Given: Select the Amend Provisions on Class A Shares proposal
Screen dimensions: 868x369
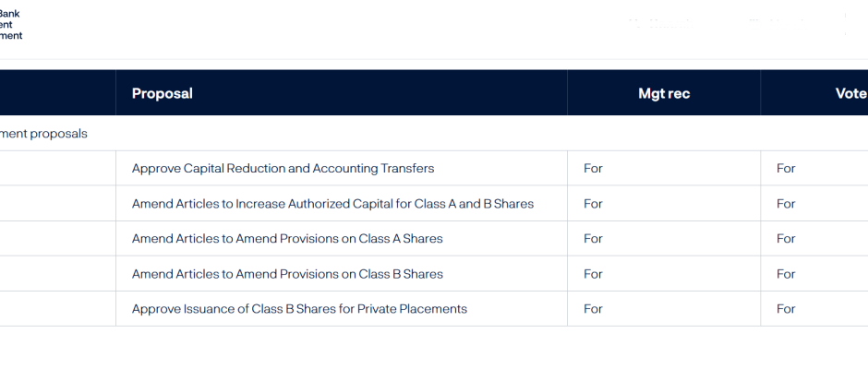Looking at the screenshot, I should click(x=287, y=239).
